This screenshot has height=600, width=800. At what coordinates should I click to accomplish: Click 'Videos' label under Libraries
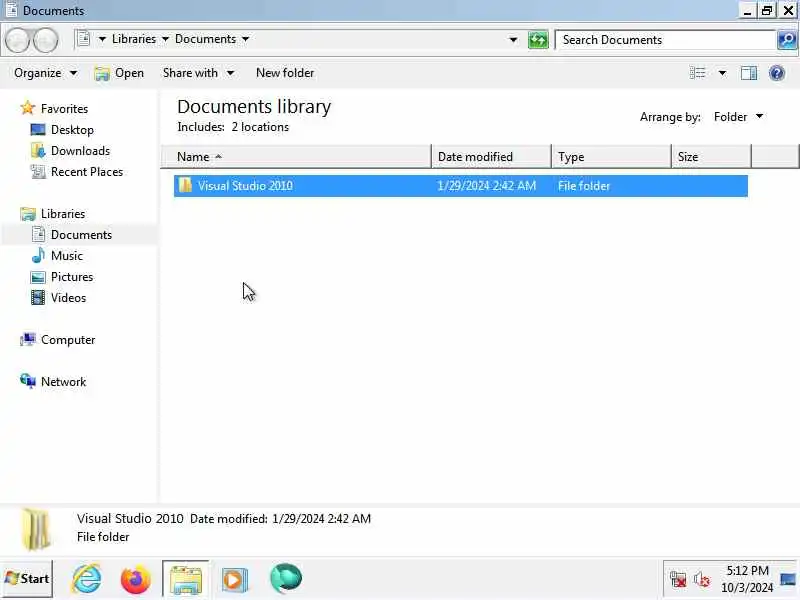pyautogui.click(x=68, y=297)
